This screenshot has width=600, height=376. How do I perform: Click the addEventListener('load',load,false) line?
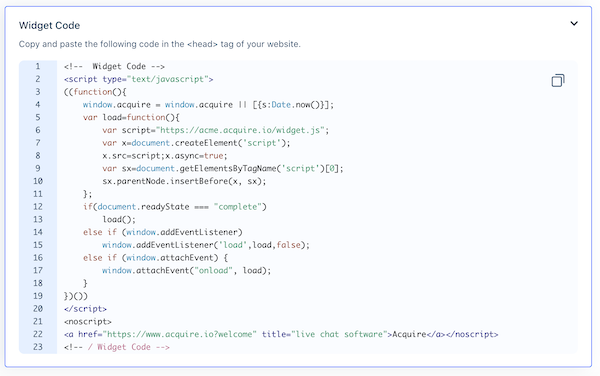206,245
